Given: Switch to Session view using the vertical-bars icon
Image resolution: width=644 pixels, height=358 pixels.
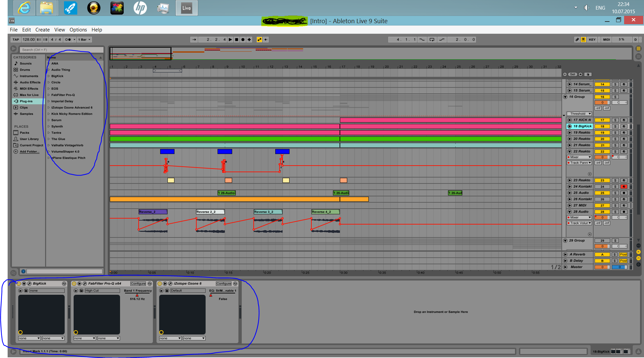Looking at the screenshot, I should (x=638, y=57).
